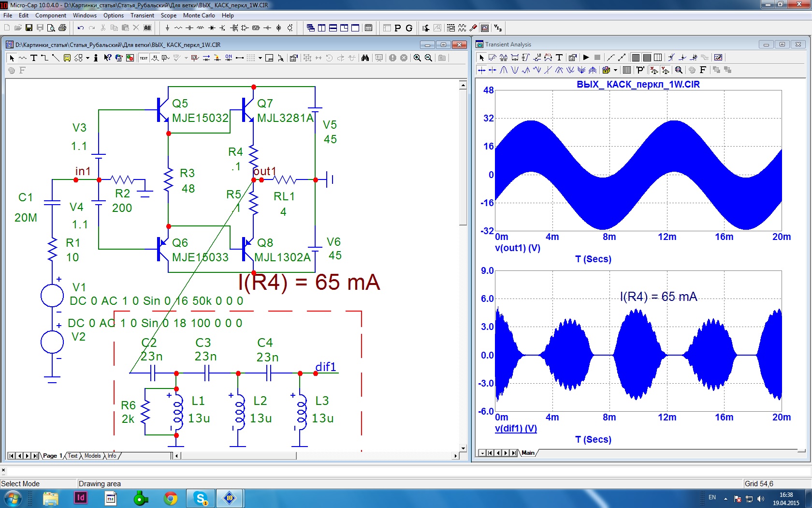The image size is (812, 508).
Task: Toggle the grid text display 'TEXT' button
Action: 144,58
